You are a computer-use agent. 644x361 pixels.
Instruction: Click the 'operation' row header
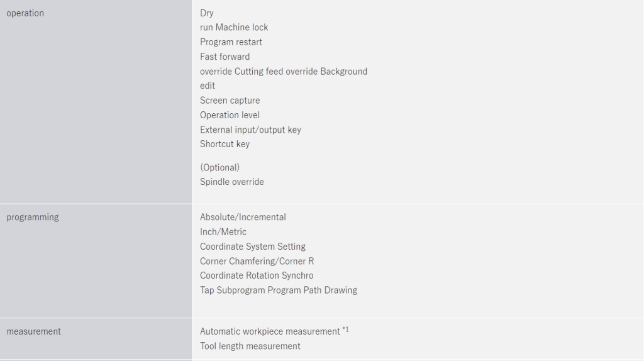[25, 13]
